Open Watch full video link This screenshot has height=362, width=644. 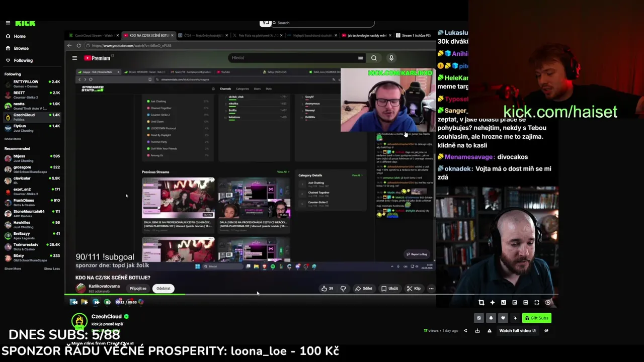(x=517, y=331)
